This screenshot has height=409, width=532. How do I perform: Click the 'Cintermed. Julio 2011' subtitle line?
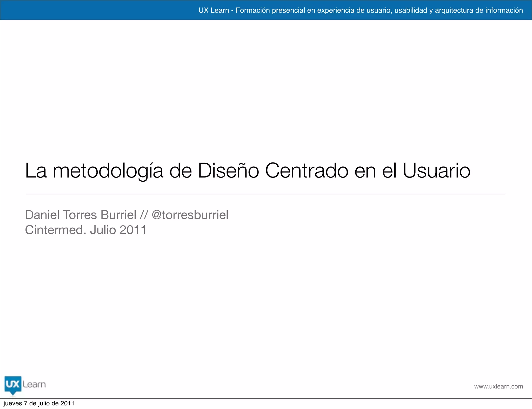(86, 230)
